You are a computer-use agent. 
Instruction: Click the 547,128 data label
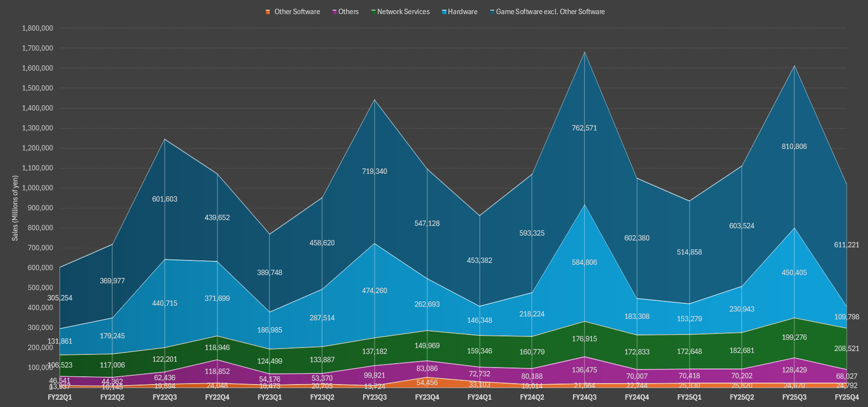(x=427, y=223)
